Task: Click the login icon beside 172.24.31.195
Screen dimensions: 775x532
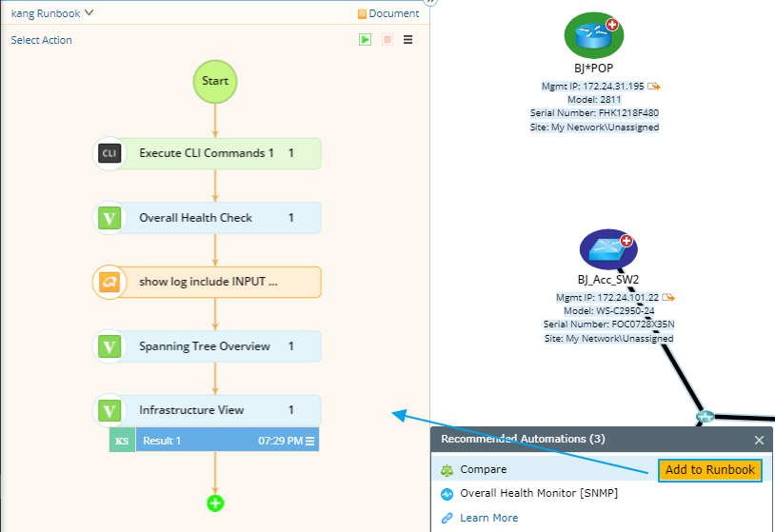Action: coord(654,87)
